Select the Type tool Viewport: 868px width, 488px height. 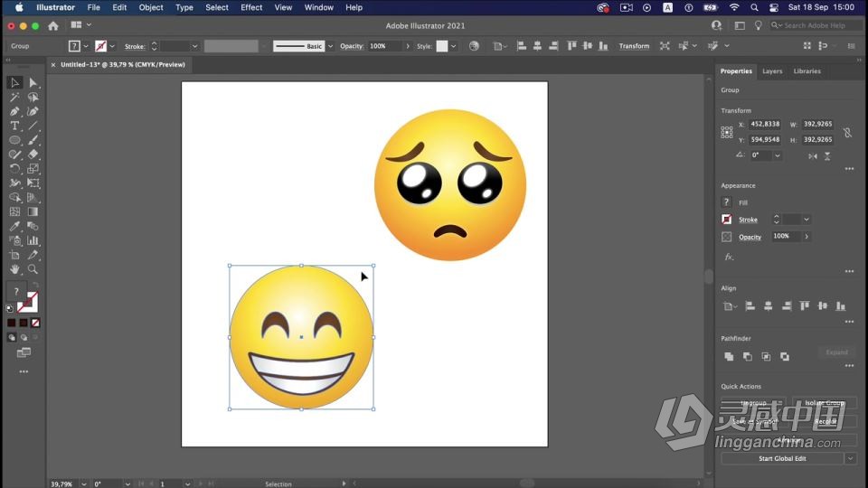pos(15,127)
